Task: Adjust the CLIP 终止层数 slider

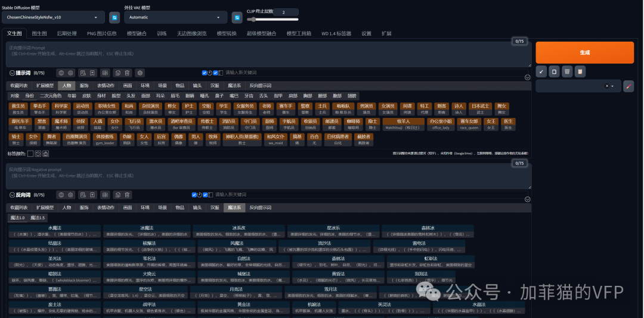Action: click(273, 19)
